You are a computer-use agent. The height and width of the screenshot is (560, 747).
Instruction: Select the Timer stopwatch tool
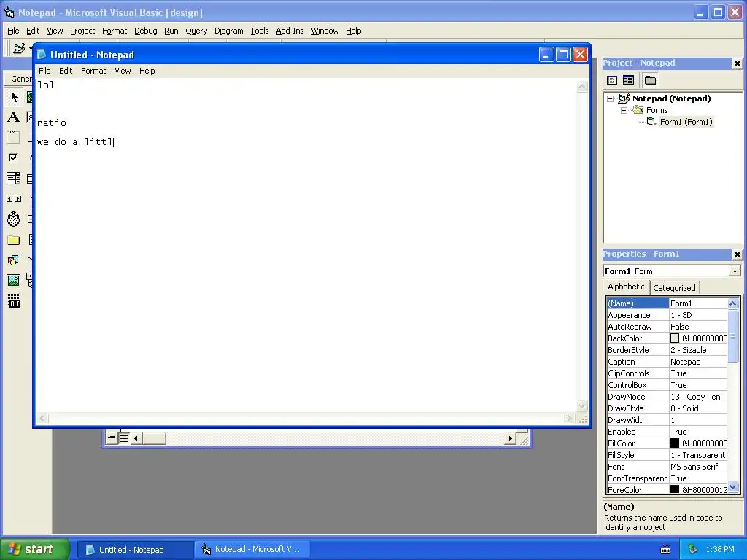[13, 219]
